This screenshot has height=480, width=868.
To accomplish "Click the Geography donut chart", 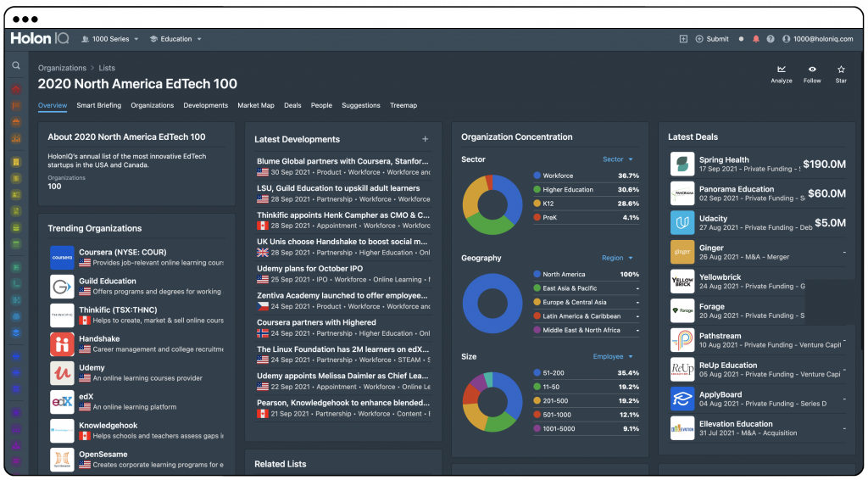I will [x=492, y=304].
